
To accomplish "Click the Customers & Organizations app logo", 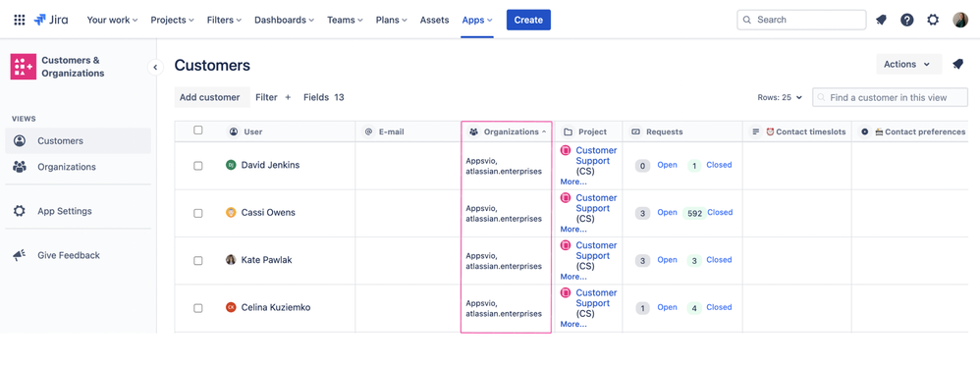I will click(x=24, y=67).
